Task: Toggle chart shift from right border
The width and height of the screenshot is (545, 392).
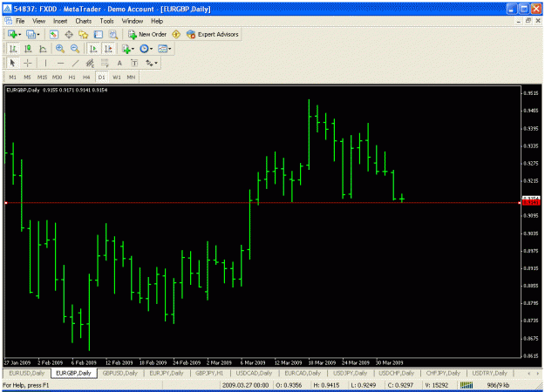Action: pyautogui.click(x=108, y=49)
